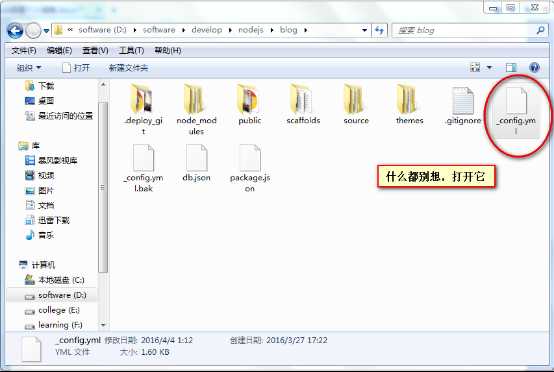Open drive software (D:) in navigation pane

coord(55,295)
